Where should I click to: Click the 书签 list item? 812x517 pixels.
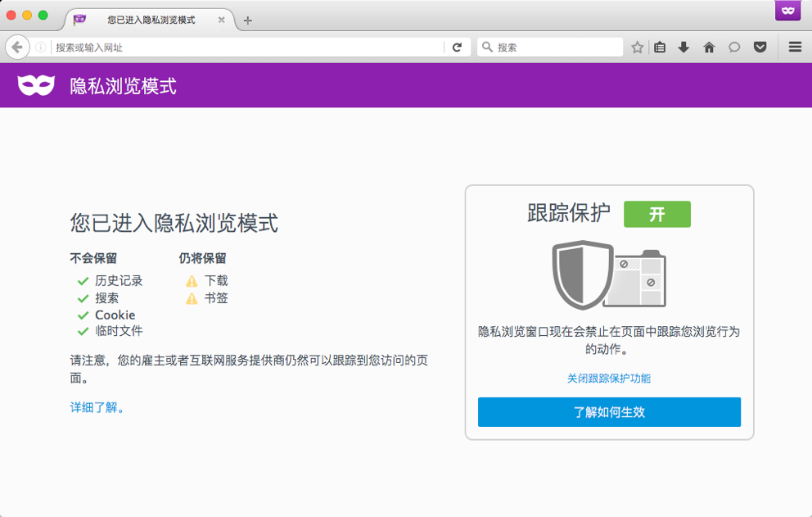click(216, 298)
